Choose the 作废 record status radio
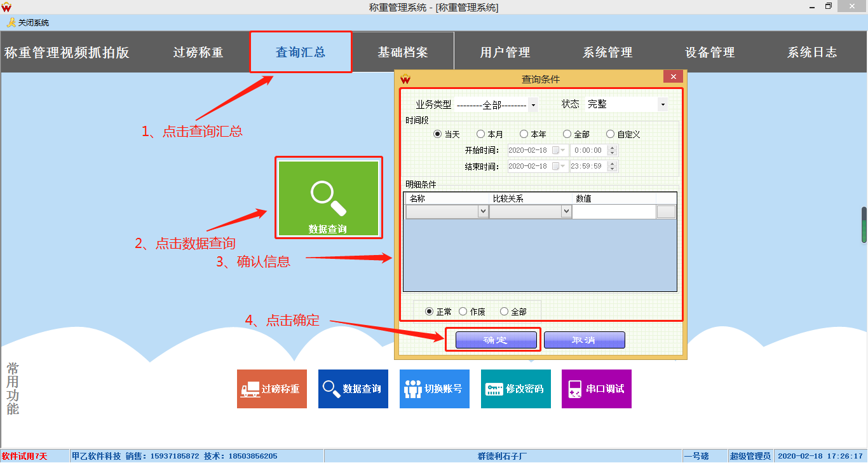Viewport: 868px width, 463px height. coord(463,312)
